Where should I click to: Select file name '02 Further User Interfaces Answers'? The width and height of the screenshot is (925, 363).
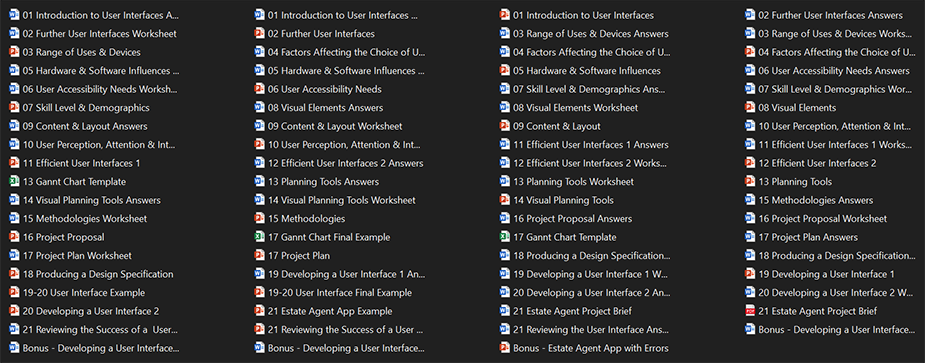pyautogui.click(x=831, y=15)
